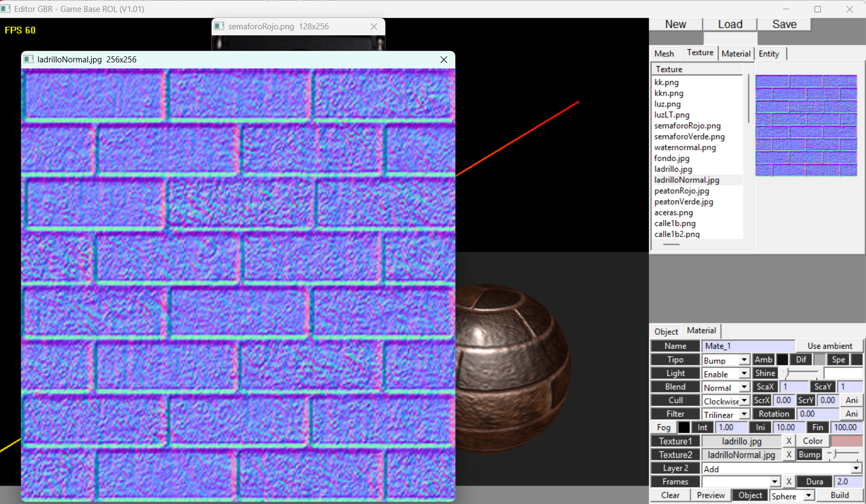Expand the Filter dropdown showing Trilinear
Screen dimensions: 866x504
(x=725, y=414)
